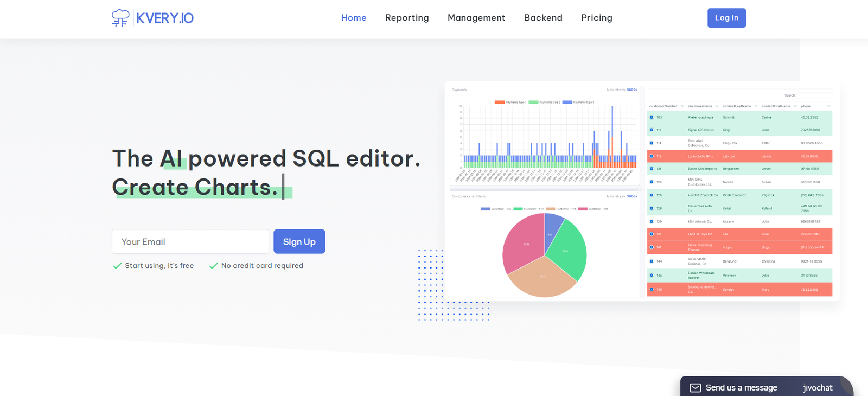Toggle 'Payments type 1' legend item

[510, 102]
